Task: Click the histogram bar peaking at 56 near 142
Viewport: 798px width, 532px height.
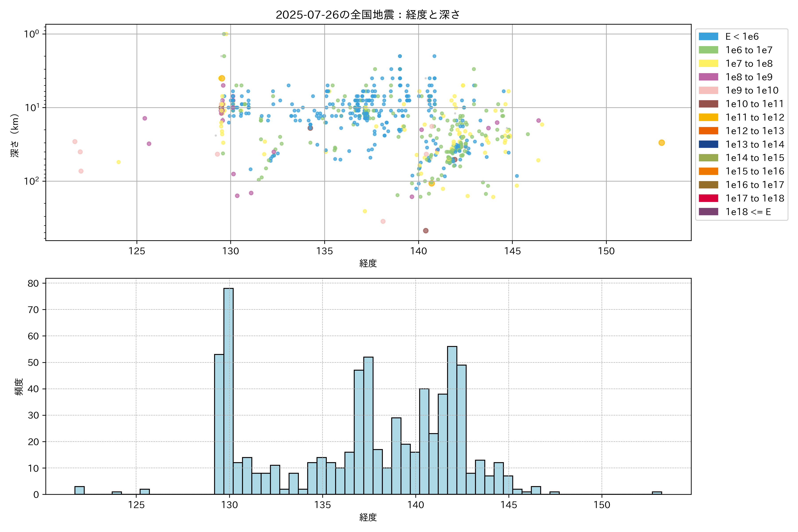Action: [452, 421]
